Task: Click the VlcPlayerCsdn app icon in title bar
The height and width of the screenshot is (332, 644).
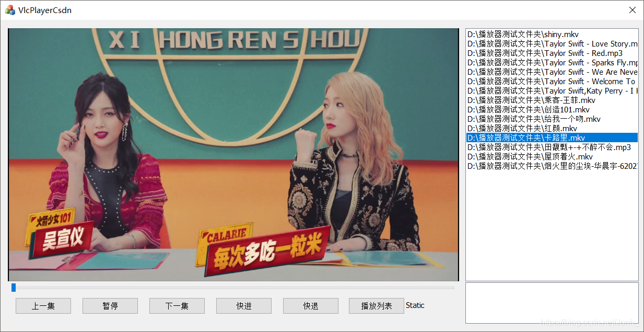Action: pyautogui.click(x=9, y=10)
